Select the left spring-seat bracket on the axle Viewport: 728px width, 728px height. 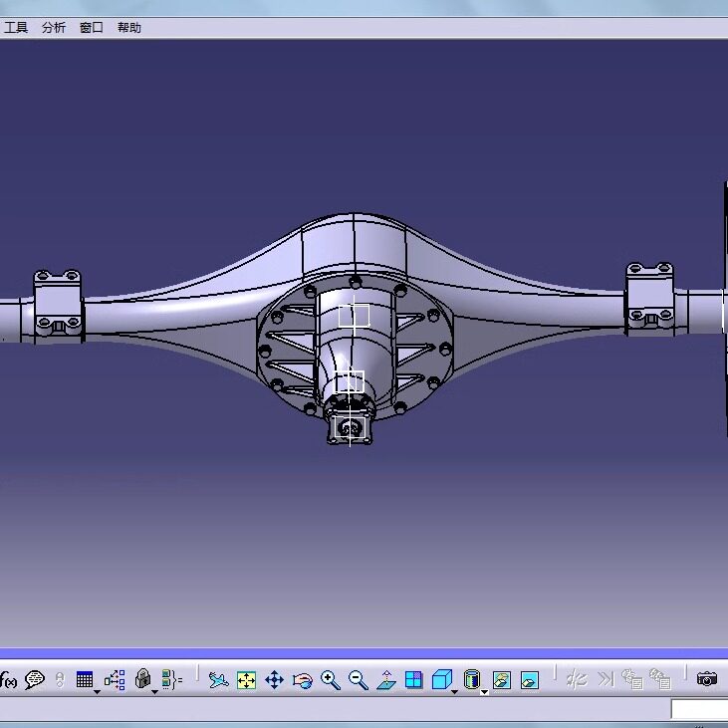point(58,305)
